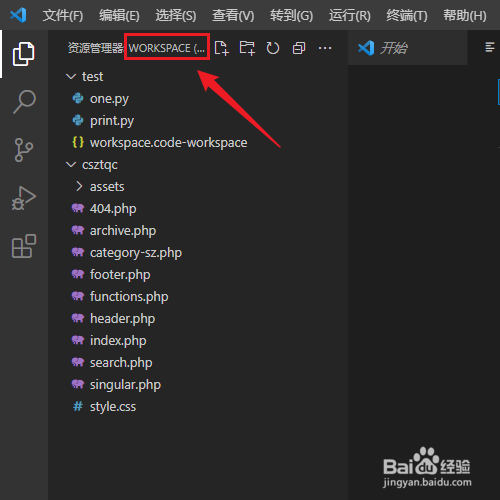
Task: Open the 选择(S) menu
Action: 176,15
